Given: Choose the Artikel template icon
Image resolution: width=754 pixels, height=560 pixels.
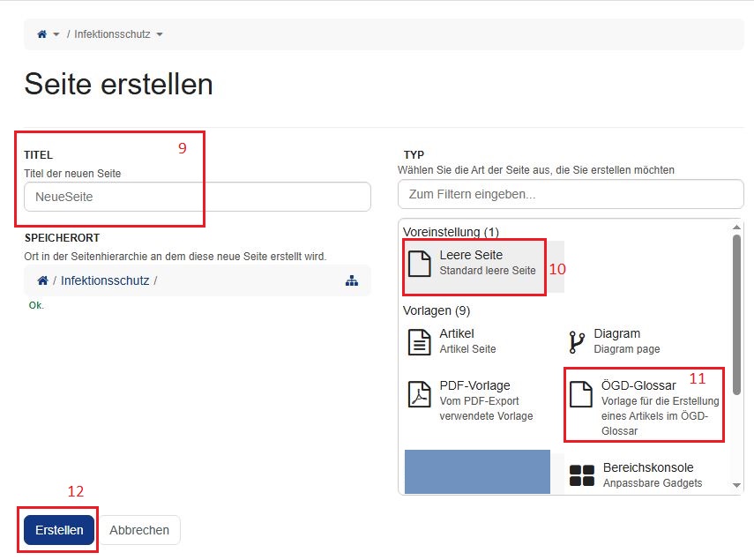Looking at the screenshot, I should pyautogui.click(x=420, y=341).
